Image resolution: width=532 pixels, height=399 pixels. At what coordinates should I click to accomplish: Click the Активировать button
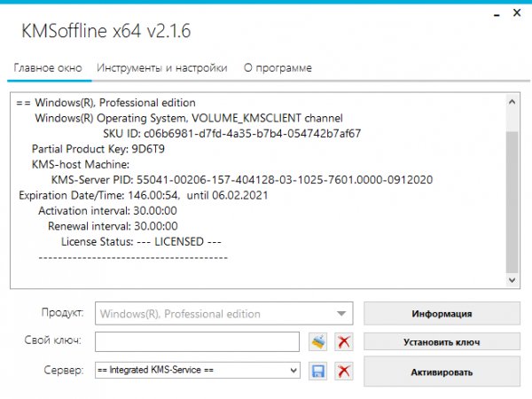tap(442, 372)
